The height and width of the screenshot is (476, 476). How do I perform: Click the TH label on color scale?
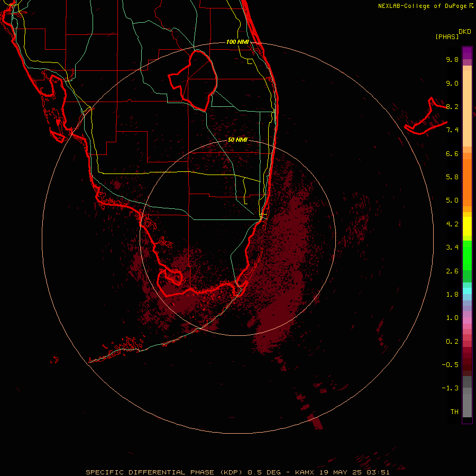(454, 412)
